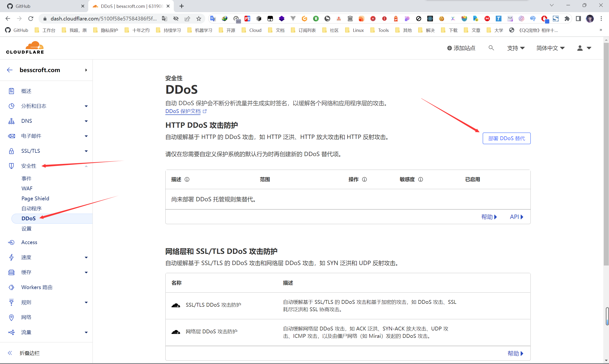Click the info icon next to 敏感度
The width and height of the screenshot is (609, 364).
click(421, 179)
